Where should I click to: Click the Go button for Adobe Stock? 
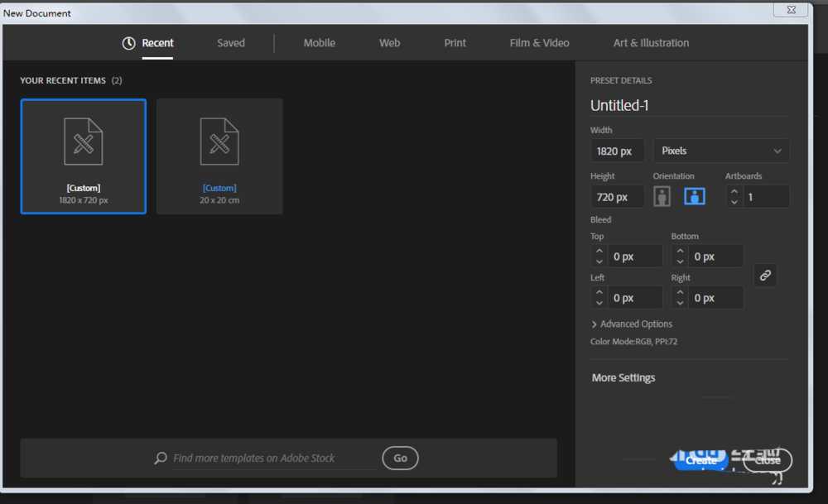point(400,458)
